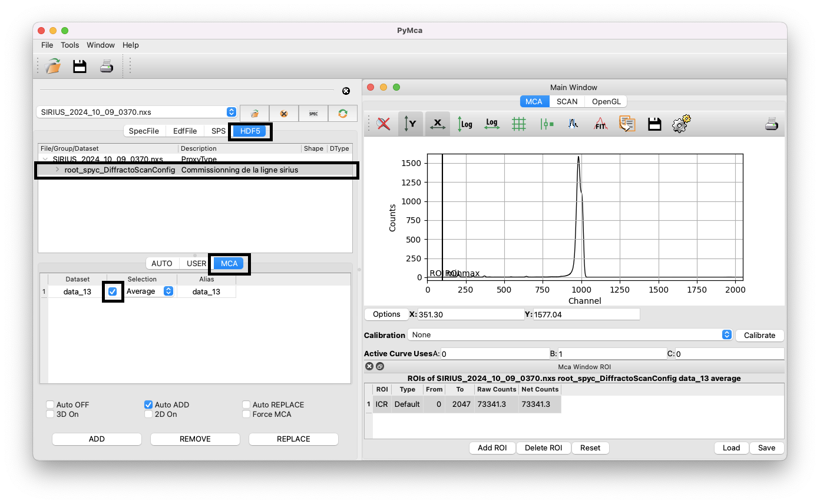Click the open-source folder button beside the file combo box
The height and width of the screenshot is (504, 820).
pyautogui.click(x=254, y=113)
